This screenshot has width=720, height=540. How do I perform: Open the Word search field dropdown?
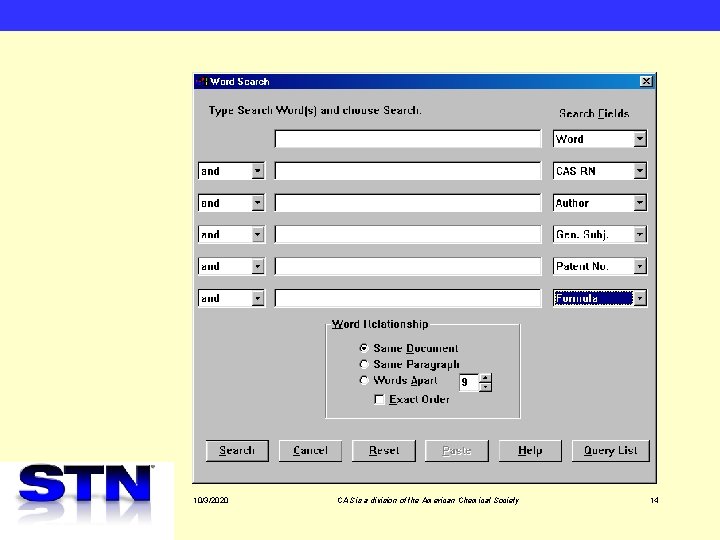click(x=640, y=139)
